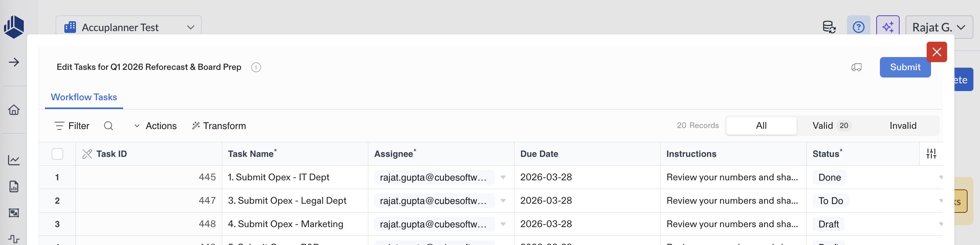Click the help question mark icon
Viewport: 980px width, 245px height.
tap(858, 27)
